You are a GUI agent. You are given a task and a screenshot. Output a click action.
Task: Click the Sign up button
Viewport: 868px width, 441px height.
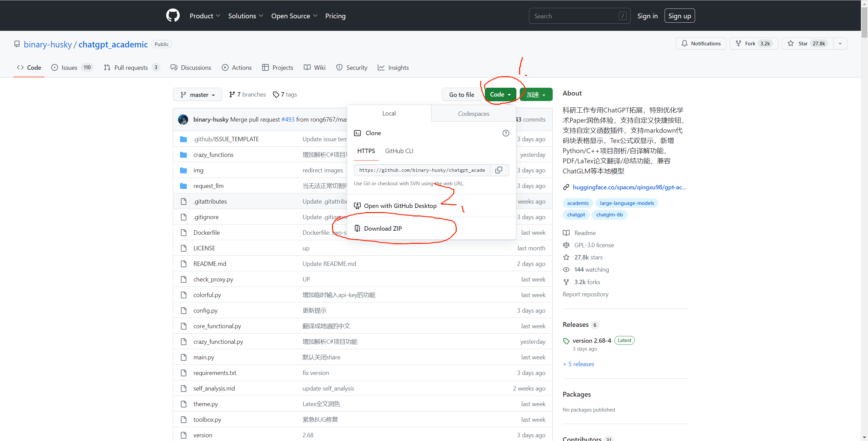click(x=679, y=16)
